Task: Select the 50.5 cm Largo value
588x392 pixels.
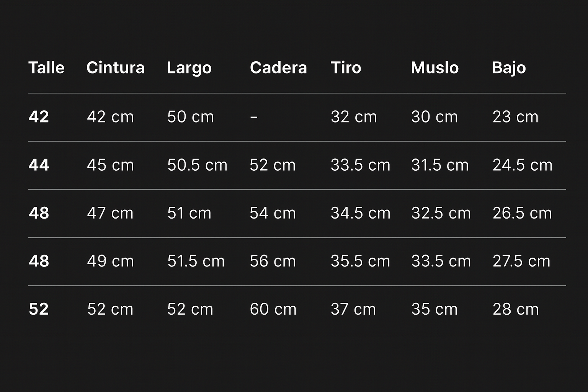Action: [197, 165]
